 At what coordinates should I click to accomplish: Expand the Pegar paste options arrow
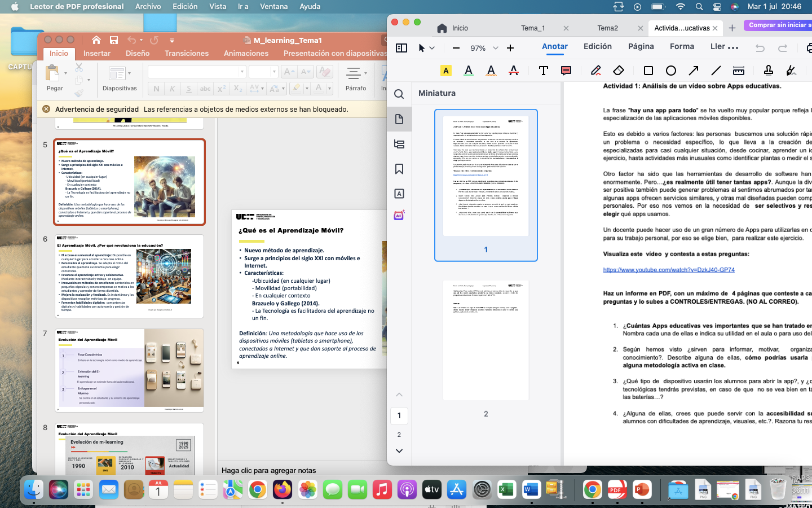(x=65, y=73)
